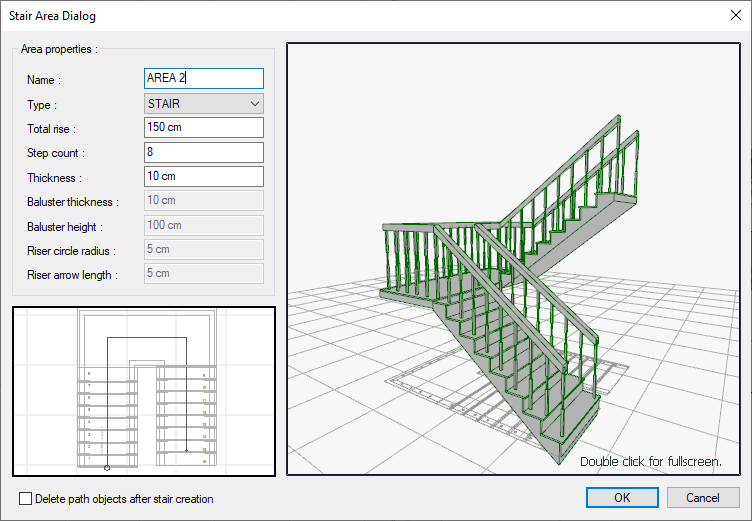
Task: Open the Type dropdown showing STAIR
Action: pyautogui.click(x=204, y=103)
